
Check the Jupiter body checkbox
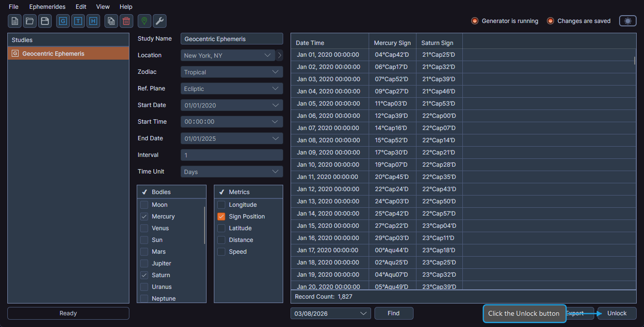(x=144, y=263)
